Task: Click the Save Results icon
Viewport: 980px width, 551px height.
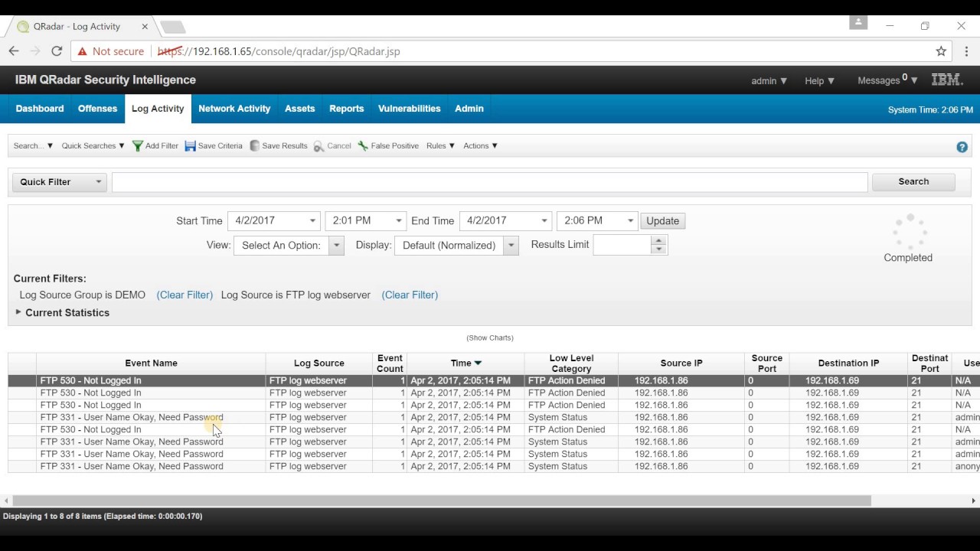Action: (x=255, y=146)
